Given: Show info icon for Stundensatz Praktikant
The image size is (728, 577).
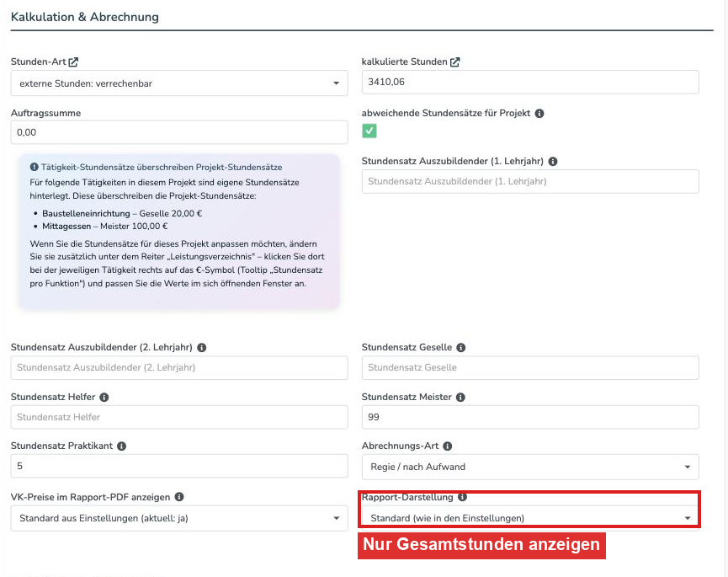Looking at the screenshot, I should pos(121,446).
